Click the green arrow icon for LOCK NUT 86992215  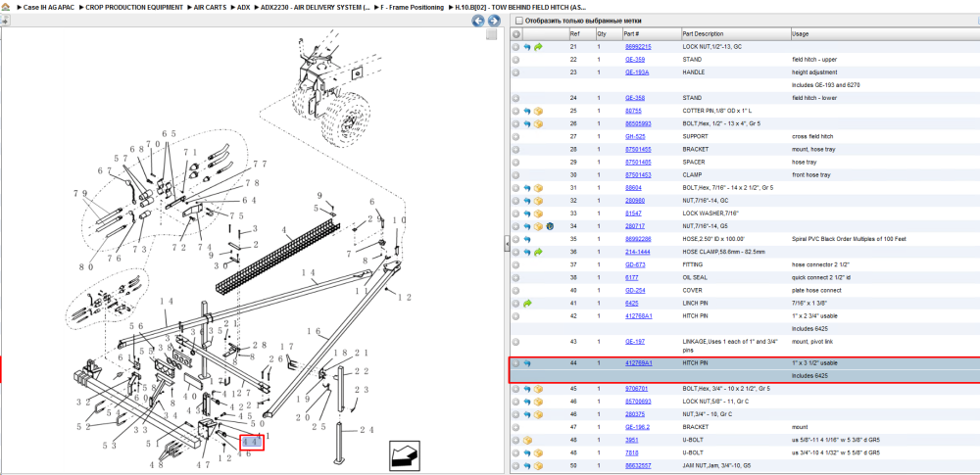click(538, 47)
